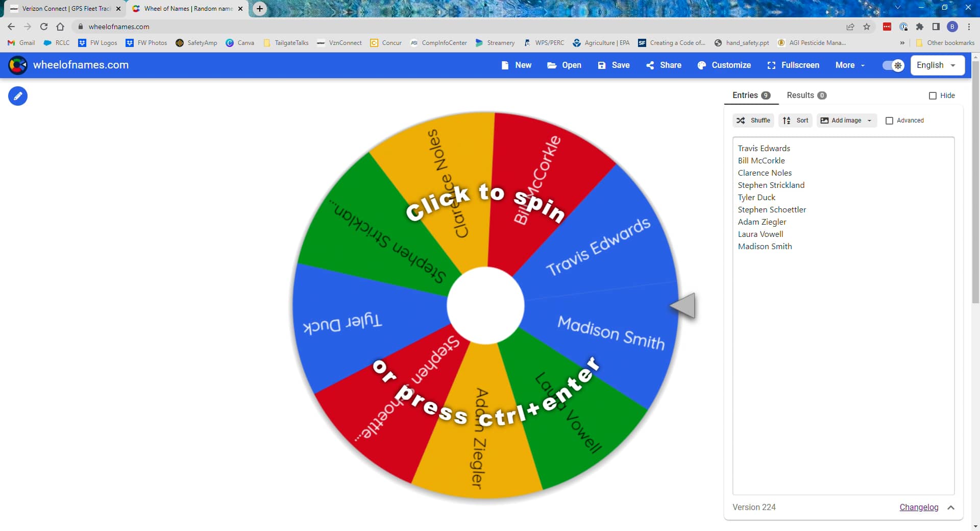
Task: Open the Customize settings
Action: coord(724,65)
